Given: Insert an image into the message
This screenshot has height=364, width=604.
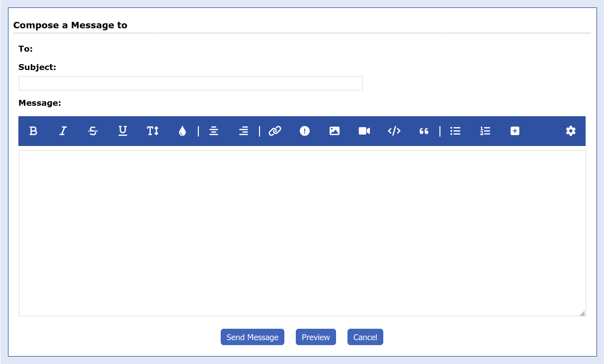Looking at the screenshot, I should pyautogui.click(x=335, y=131).
